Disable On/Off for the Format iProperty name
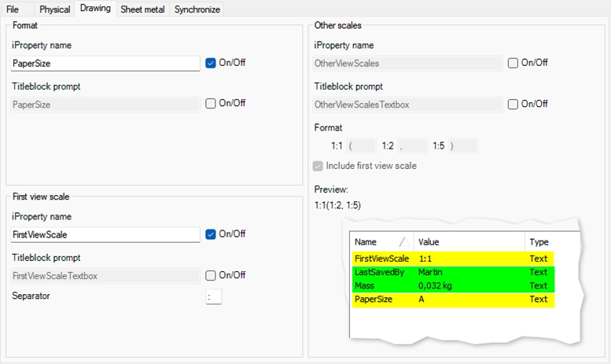Image resolution: width=611 pixels, height=364 pixels. [x=211, y=63]
